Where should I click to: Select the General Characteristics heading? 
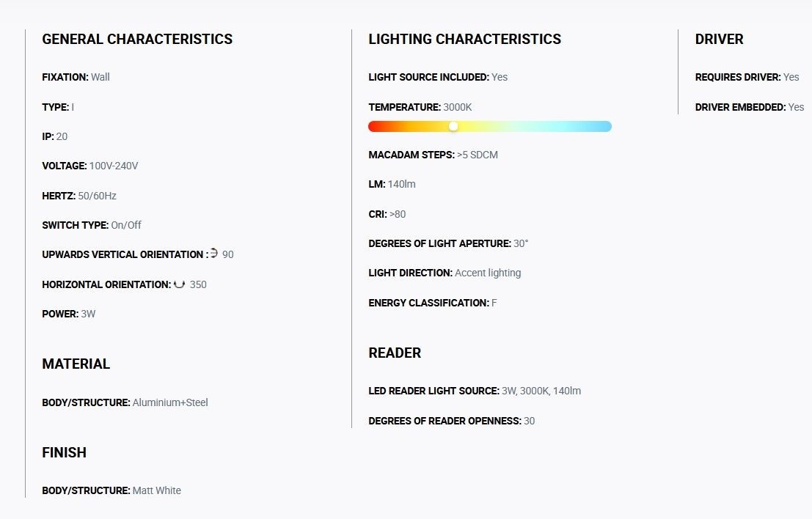click(137, 40)
